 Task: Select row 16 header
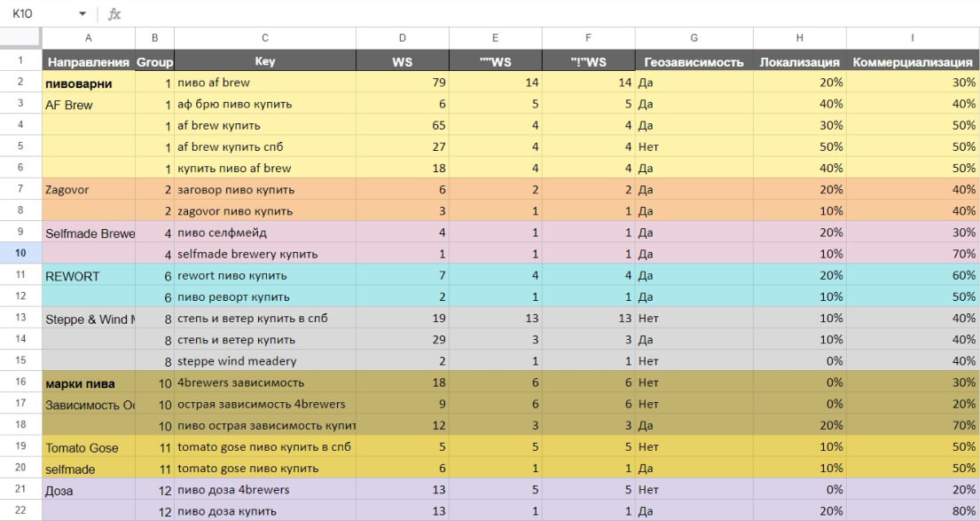point(20,382)
